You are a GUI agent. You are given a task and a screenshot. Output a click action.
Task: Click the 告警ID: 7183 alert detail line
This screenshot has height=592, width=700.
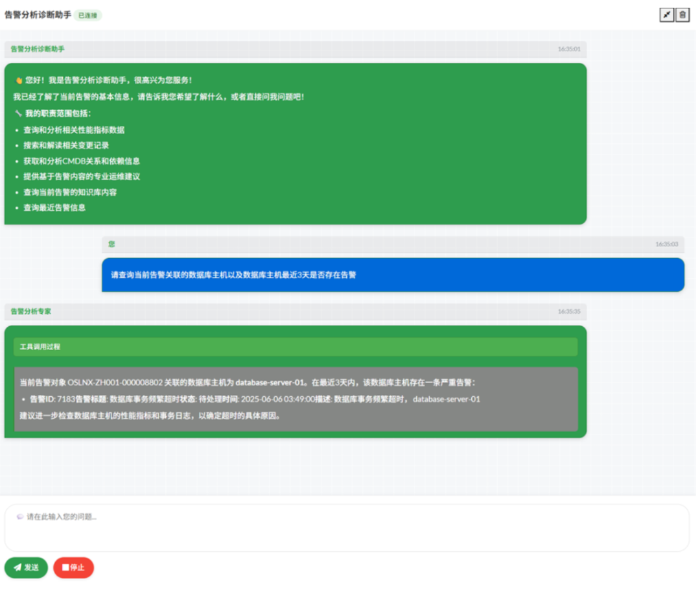point(255,399)
